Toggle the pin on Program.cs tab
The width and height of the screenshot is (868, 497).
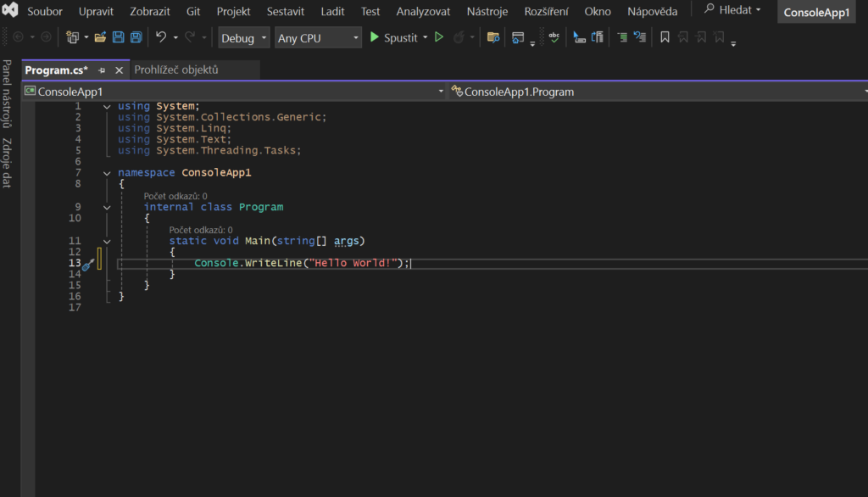point(102,70)
